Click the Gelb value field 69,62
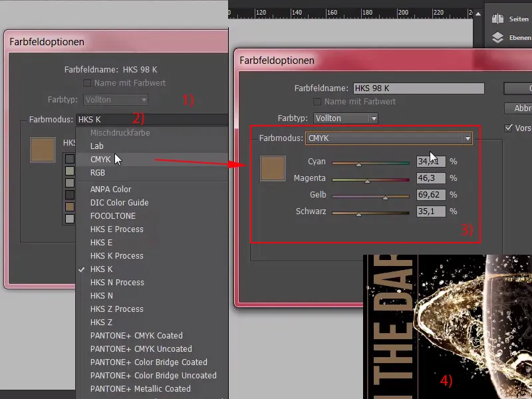Screen dimensions: 532x399 [431, 195]
